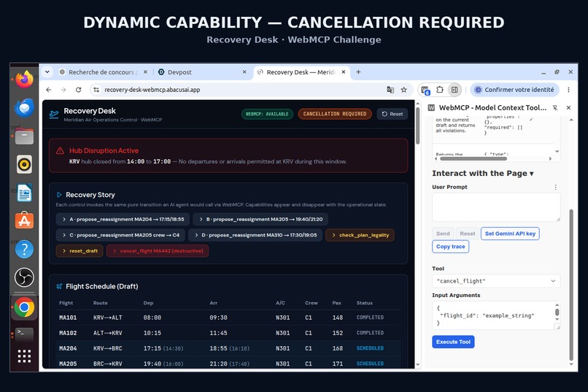This screenshot has height=392, width=588.
Task: Open the WebMCP extension toolbar icon
Action: pyautogui.click(x=425, y=90)
